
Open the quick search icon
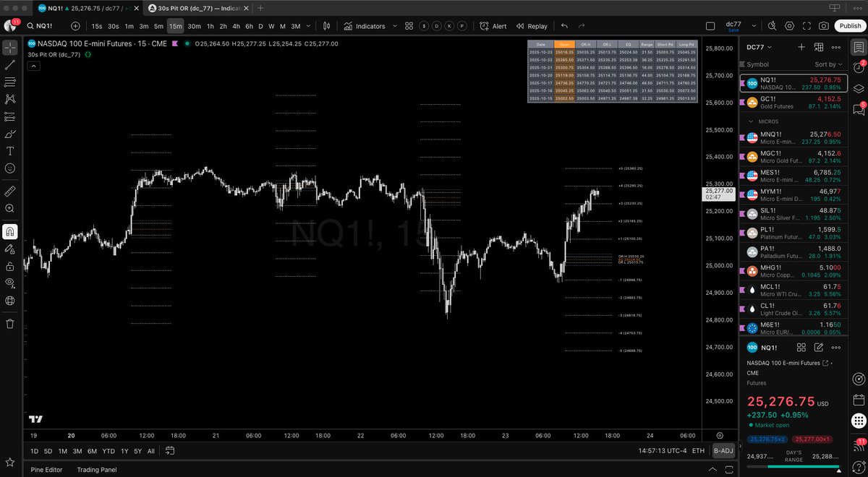tap(770, 26)
